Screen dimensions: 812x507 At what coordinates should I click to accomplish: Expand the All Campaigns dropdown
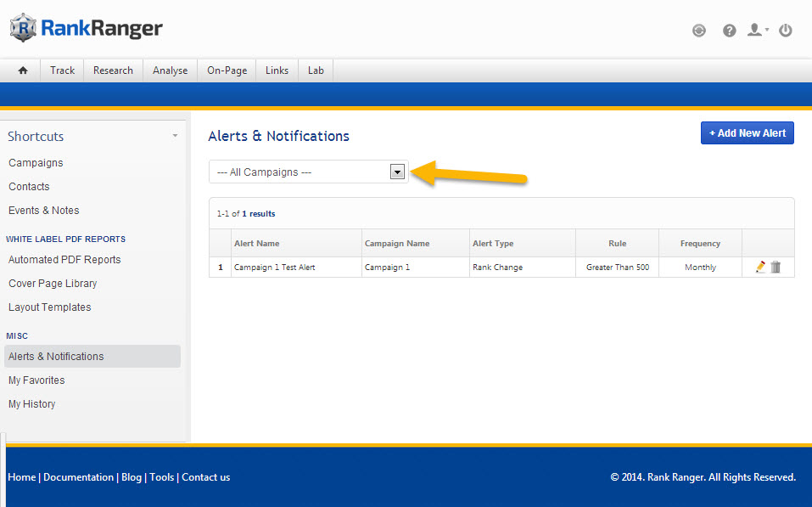point(396,172)
